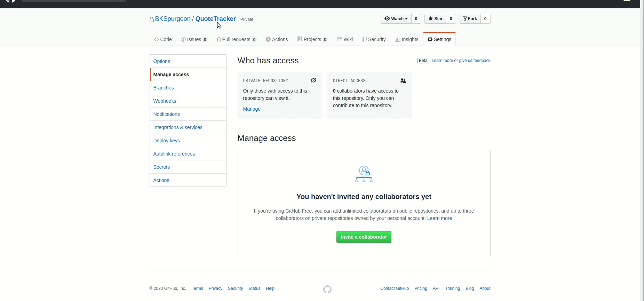Viewport: 644px width, 301px height.
Task: Click the page vertical scrollbar
Action: point(642,150)
